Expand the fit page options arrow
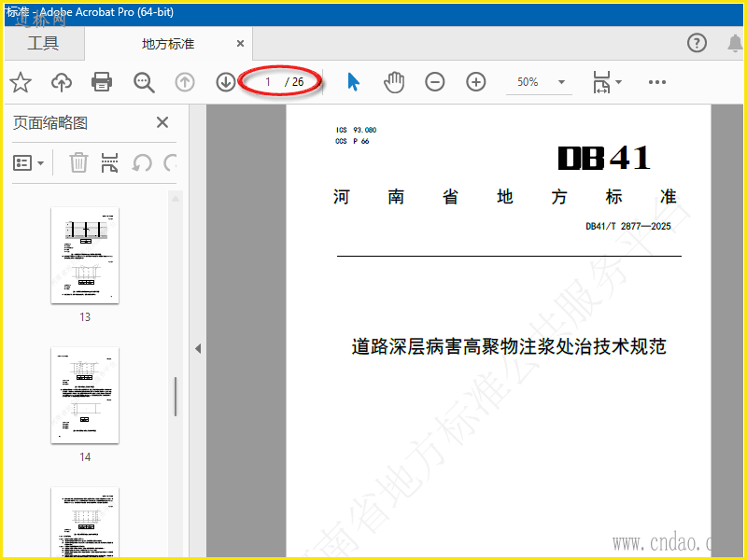 (618, 82)
